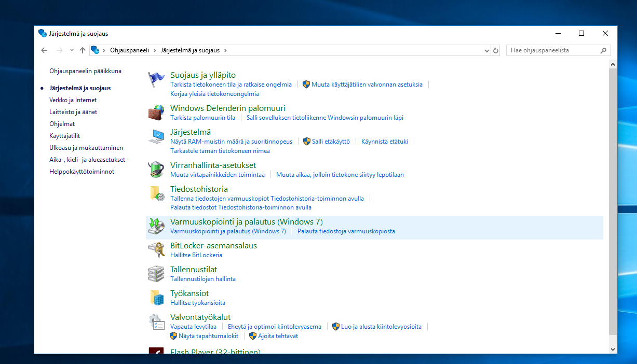
Task: Open Ohjauspaneelin pääikkuna in sidebar
Action: 85,71
